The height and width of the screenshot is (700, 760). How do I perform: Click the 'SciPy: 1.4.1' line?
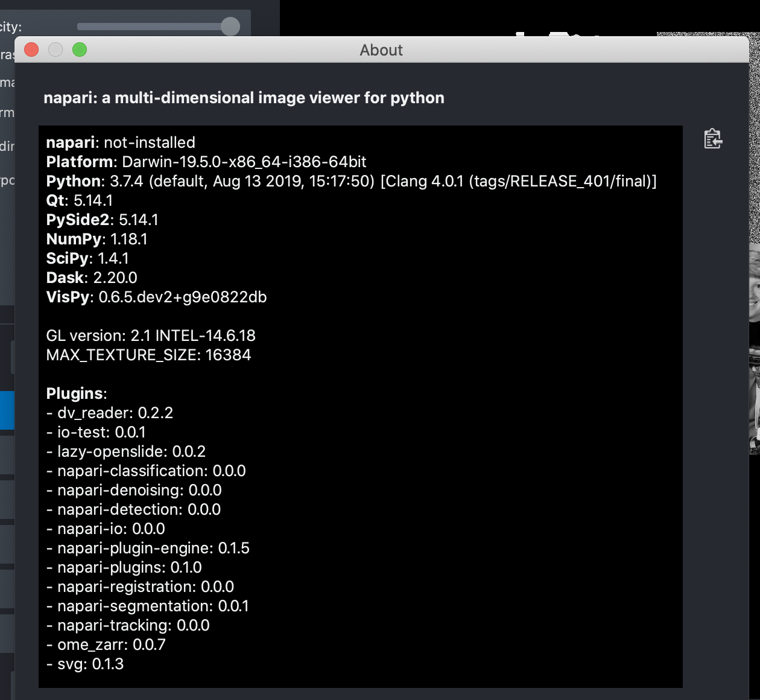tap(87, 258)
